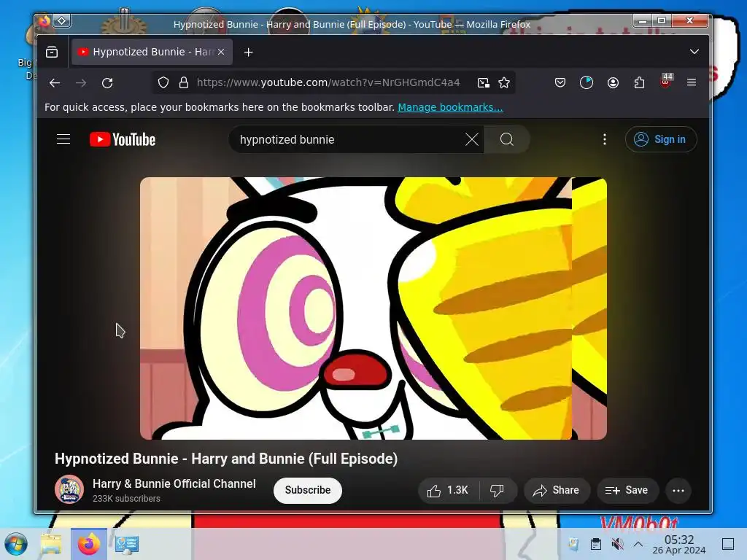This screenshot has width=747, height=560.
Task: Open Firefox View tab list icon
Action: (x=52, y=52)
